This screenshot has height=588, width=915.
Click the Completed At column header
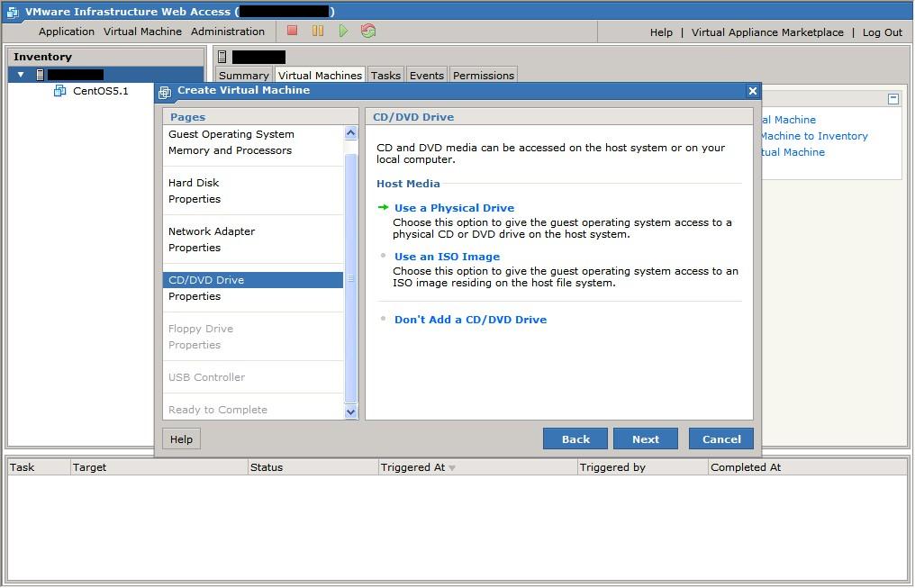pos(808,467)
